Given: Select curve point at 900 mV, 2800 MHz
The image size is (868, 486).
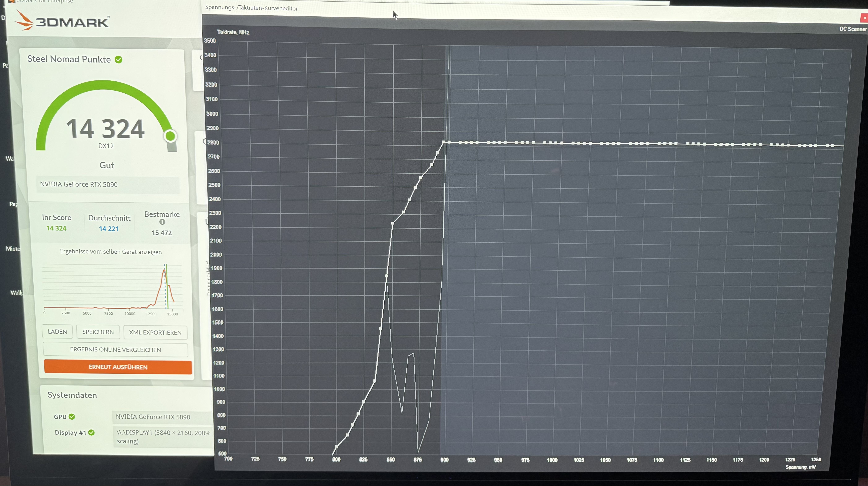Looking at the screenshot, I should (444, 142).
